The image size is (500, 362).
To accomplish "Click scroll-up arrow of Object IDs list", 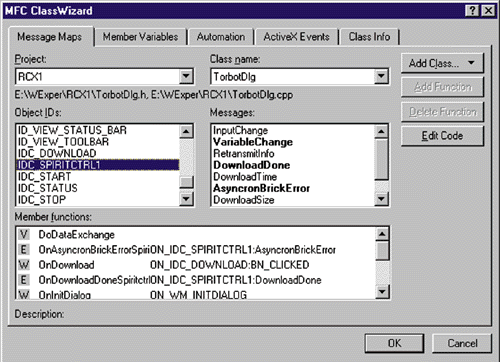I will tap(186, 131).
